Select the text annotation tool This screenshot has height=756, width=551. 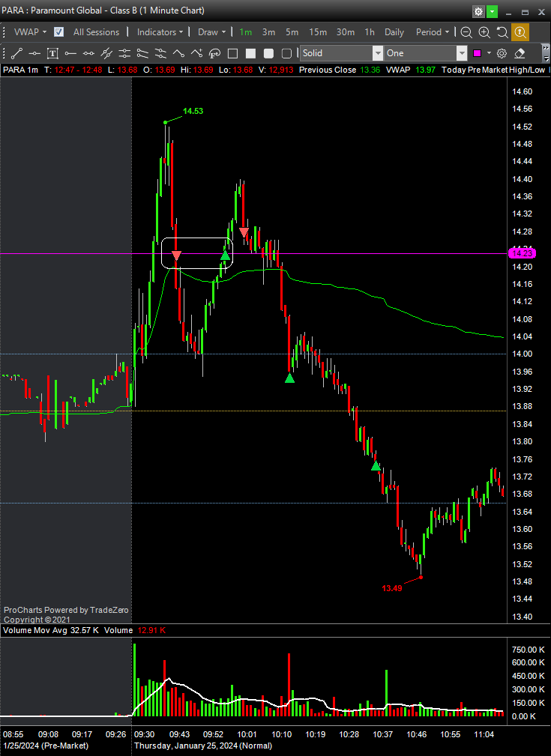(52, 53)
